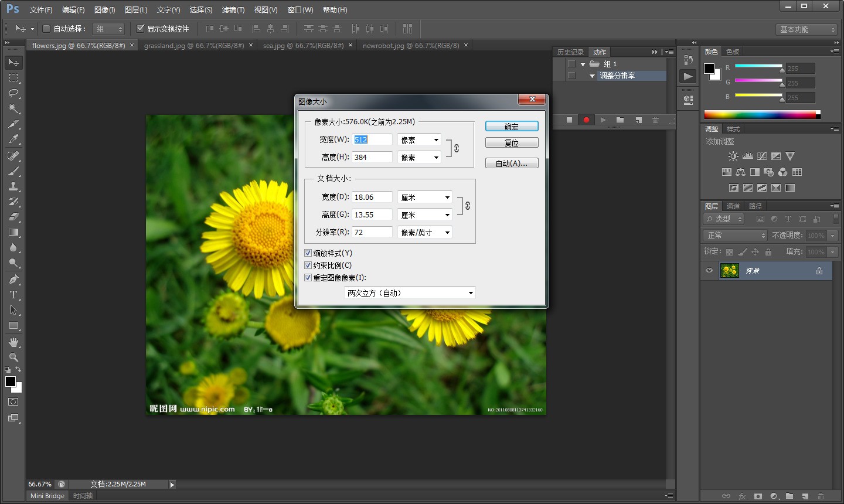This screenshot has width=844, height=504.
Task: Select the Pen tool
Action: point(13,280)
